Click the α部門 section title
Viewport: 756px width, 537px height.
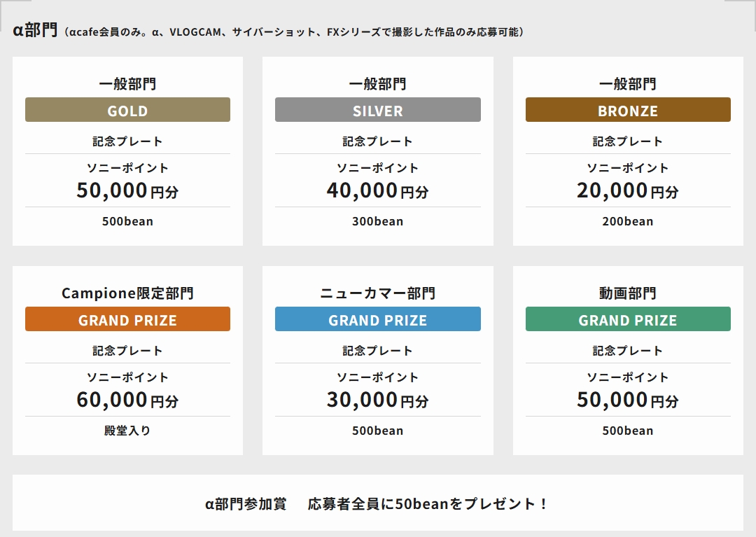click(x=35, y=32)
